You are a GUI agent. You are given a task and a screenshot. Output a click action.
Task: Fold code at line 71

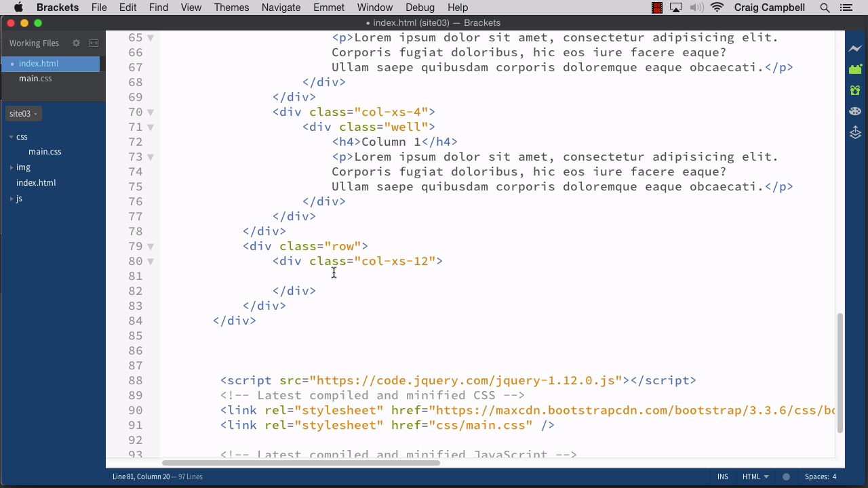tap(151, 127)
